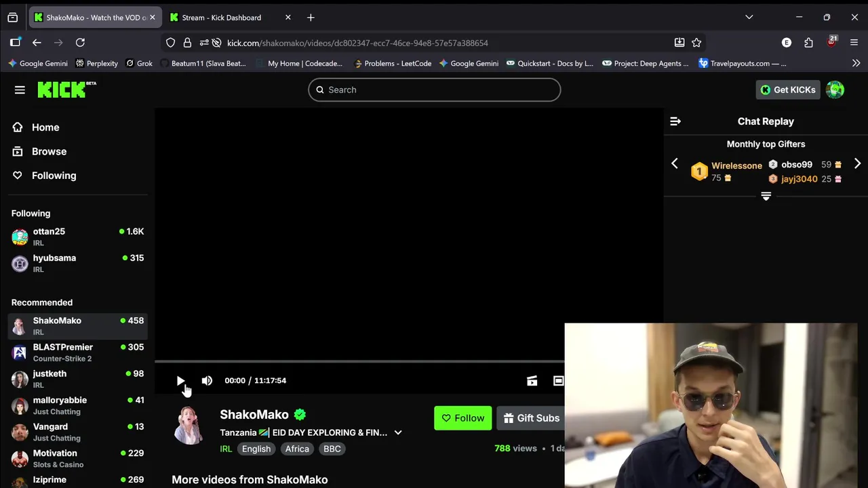Open obso99 gifter profile

point(796,164)
